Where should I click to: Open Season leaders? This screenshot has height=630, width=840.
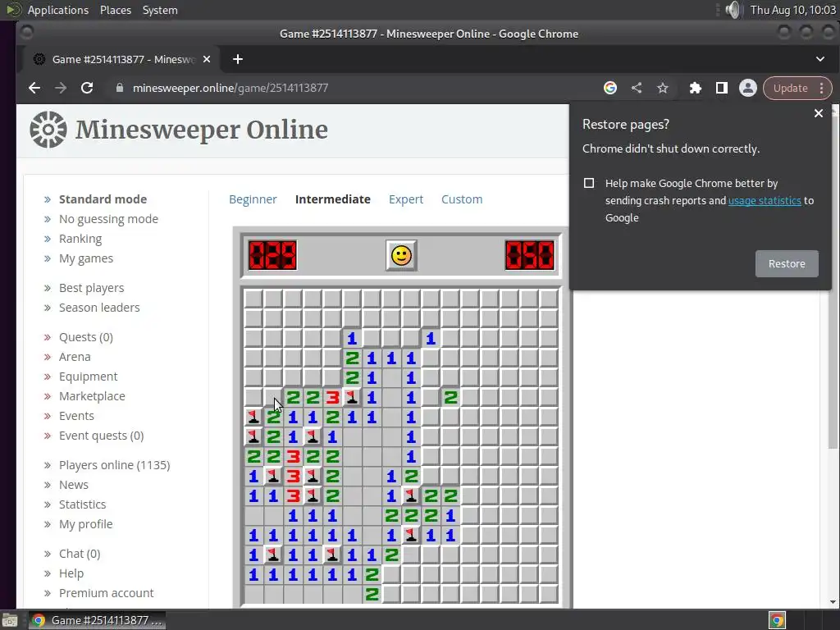[99, 308]
